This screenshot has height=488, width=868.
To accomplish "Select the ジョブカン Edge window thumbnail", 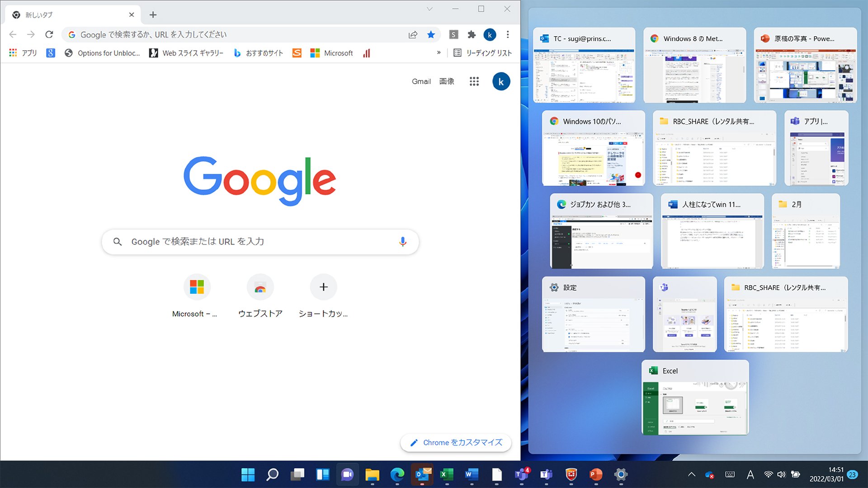I will 602,231.
